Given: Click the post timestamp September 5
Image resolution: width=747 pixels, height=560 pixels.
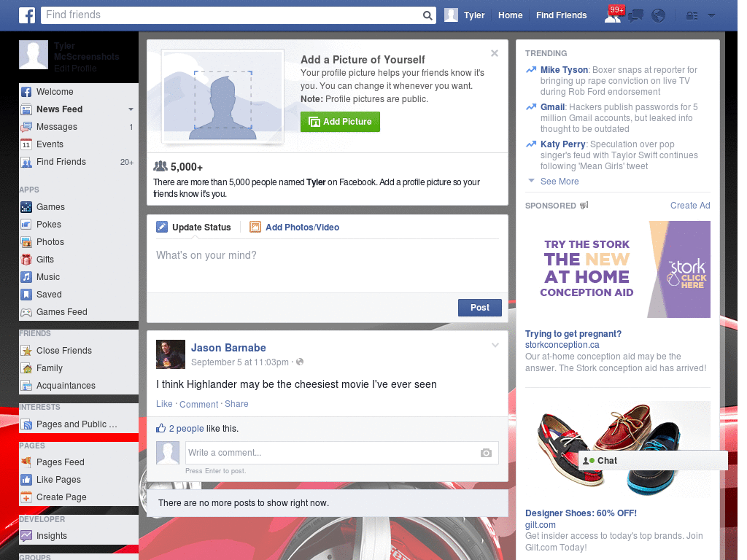Looking at the screenshot, I should point(239,362).
